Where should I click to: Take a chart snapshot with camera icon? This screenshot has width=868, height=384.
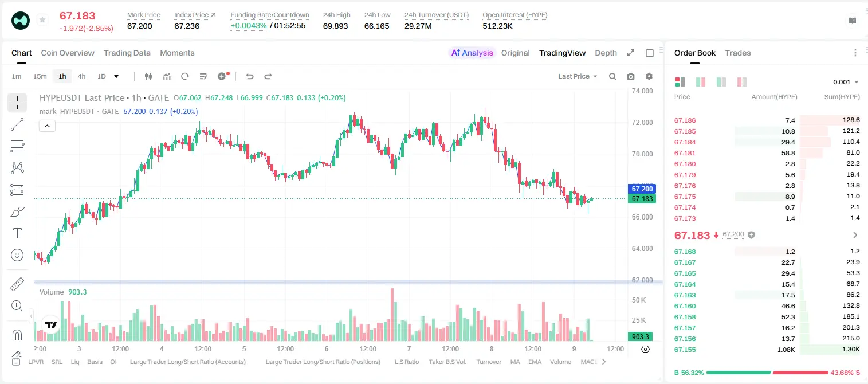tap(631, 76)
